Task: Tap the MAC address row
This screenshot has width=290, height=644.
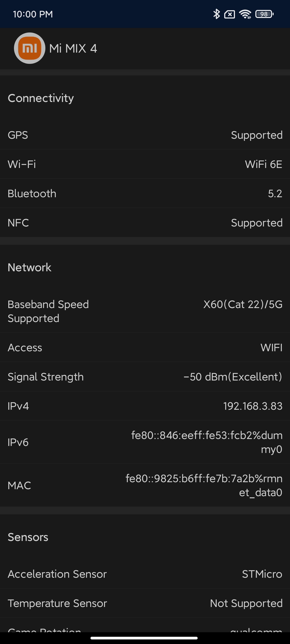Action: [145, 485]
